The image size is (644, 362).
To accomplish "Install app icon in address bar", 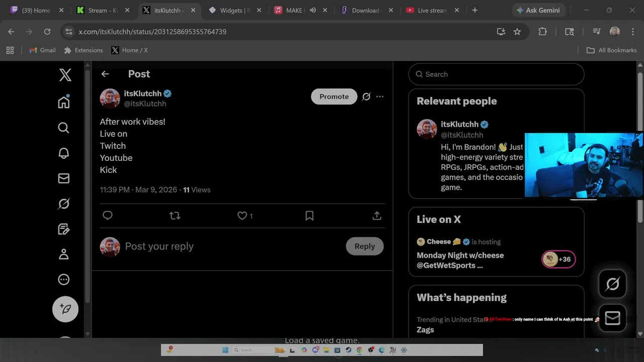I will click(501, 32).
